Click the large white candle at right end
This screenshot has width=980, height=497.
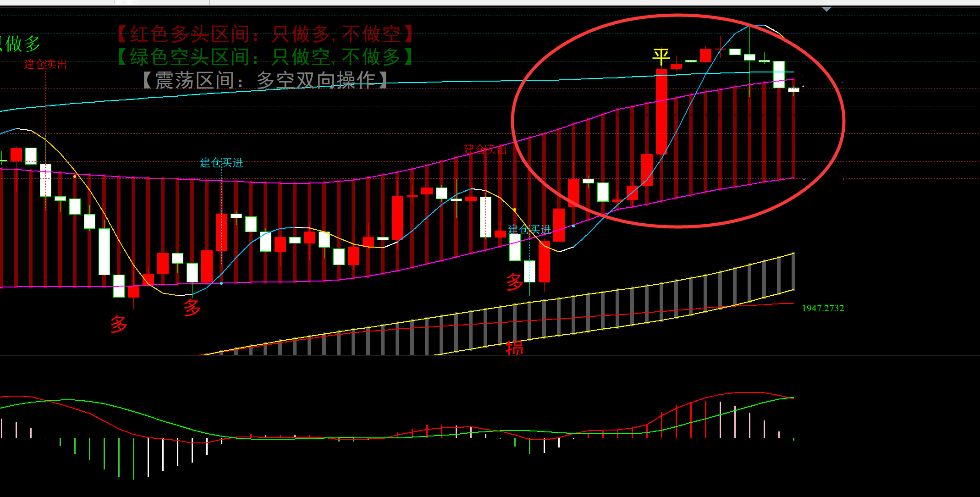tap(779, 74)
